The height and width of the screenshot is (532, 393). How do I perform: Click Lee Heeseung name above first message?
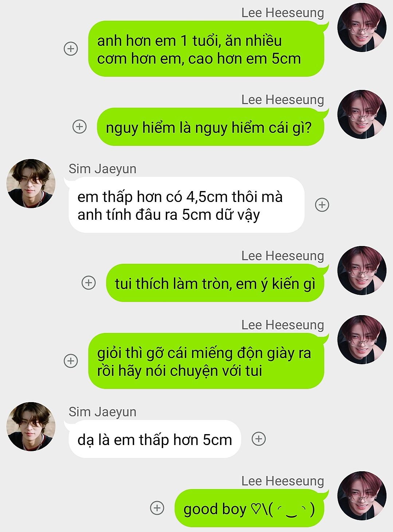point(283,13)
